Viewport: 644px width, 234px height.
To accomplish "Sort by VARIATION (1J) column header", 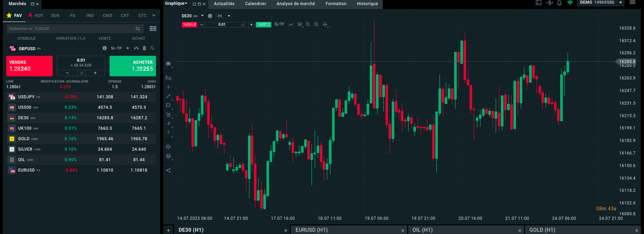I will click(x=70, y=38).
